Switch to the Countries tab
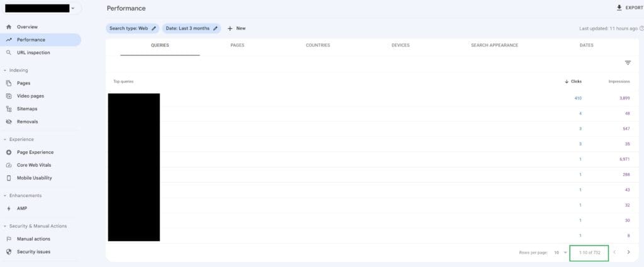 (318, 45)
